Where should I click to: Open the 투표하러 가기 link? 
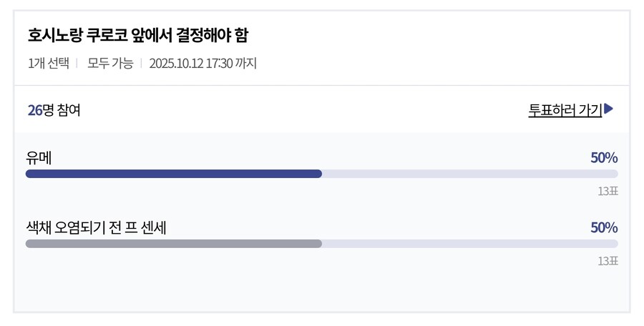pos(565,110)
